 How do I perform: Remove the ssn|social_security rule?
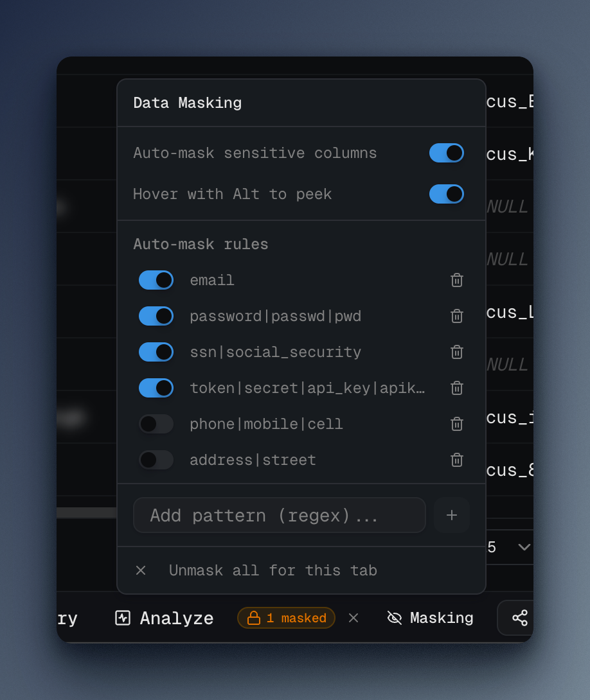click(457, 352)
